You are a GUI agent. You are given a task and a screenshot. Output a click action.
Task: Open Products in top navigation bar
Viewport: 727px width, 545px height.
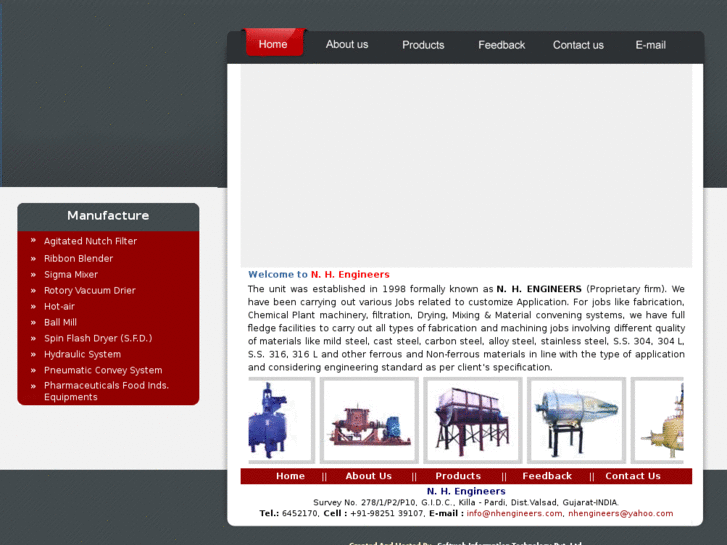(423, 45)
